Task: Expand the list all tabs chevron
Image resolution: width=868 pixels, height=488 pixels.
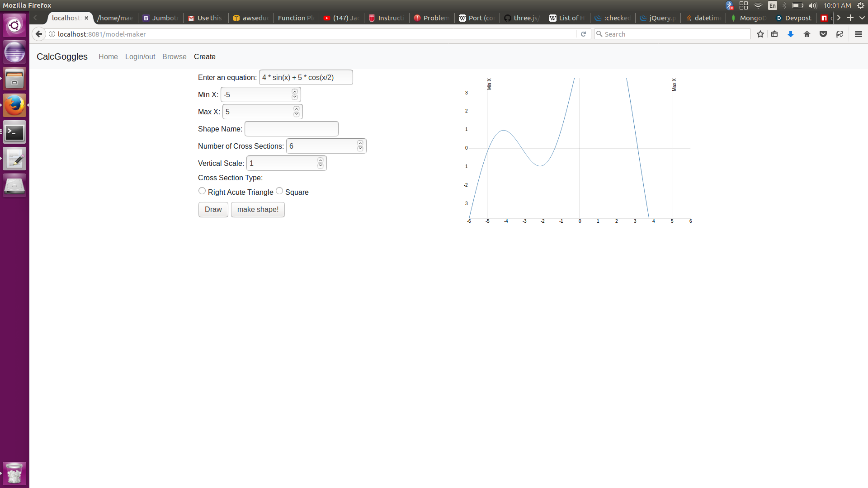Action: click(x=862, y=18)
